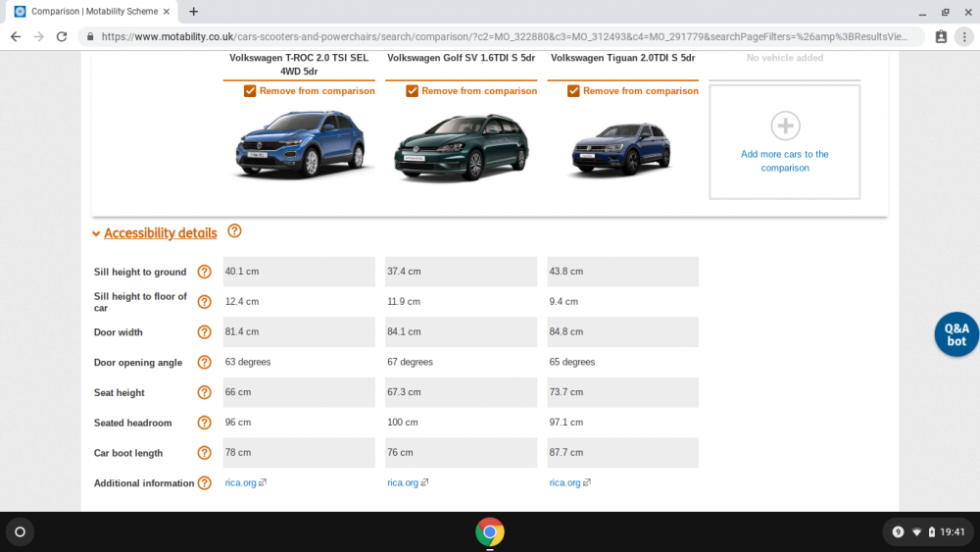Click the Door opening angle row label
Viewport: 980px width, 552px height.
coord(138,363)
